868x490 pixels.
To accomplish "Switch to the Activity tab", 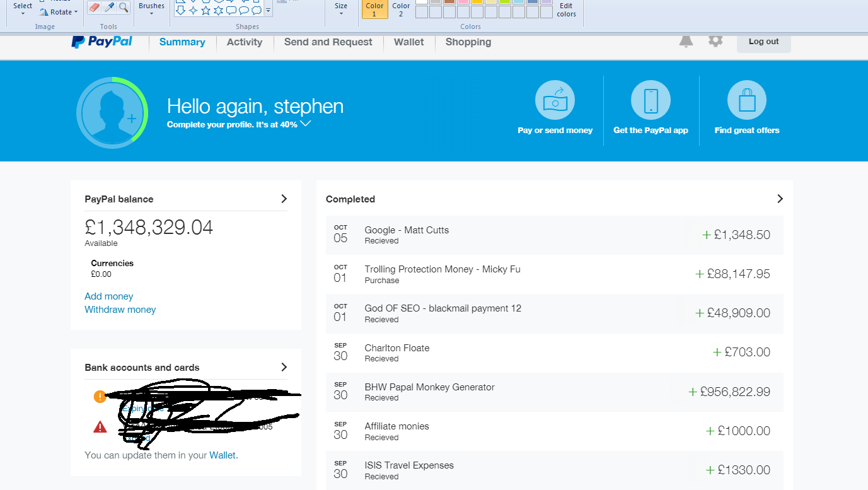I will coord(245,42).
